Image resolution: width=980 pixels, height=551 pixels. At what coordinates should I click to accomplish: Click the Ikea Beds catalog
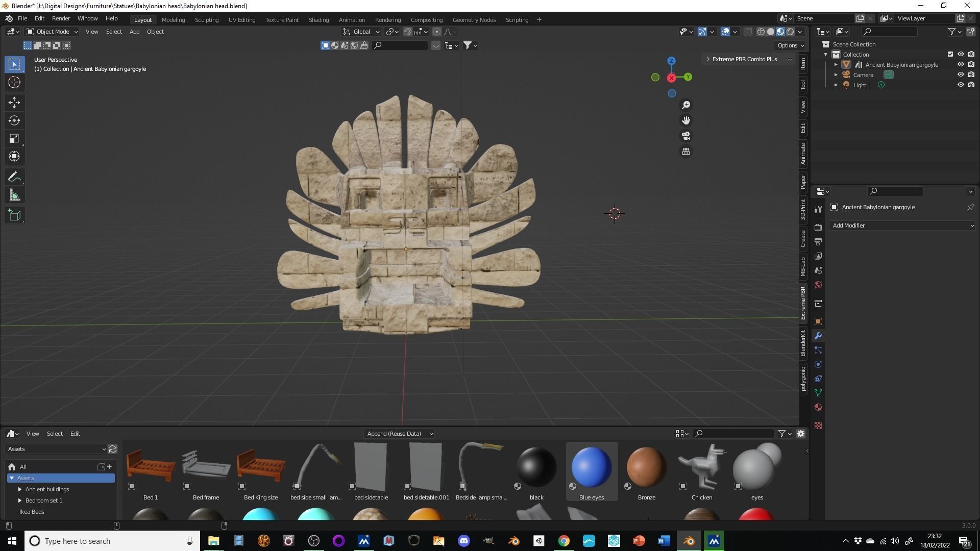(32, 512)
